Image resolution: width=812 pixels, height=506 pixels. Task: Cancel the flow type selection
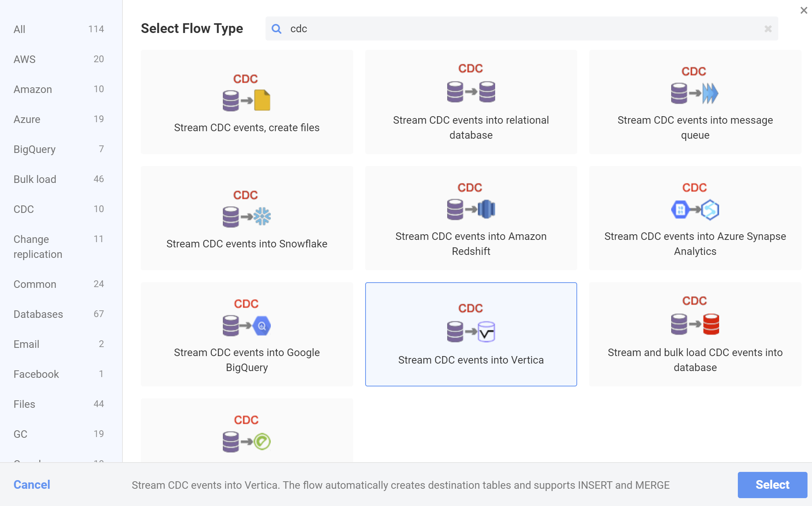(x=32, y=485)
